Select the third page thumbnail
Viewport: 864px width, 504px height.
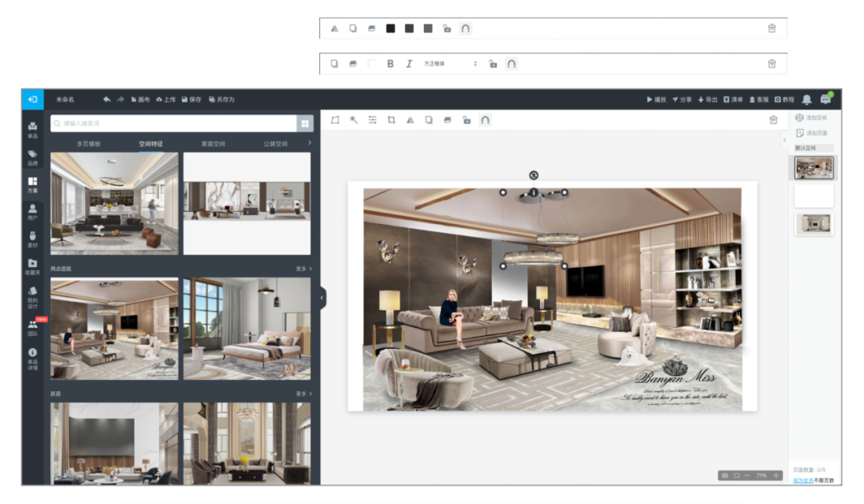pyautogui.click(x=814, y=224)
